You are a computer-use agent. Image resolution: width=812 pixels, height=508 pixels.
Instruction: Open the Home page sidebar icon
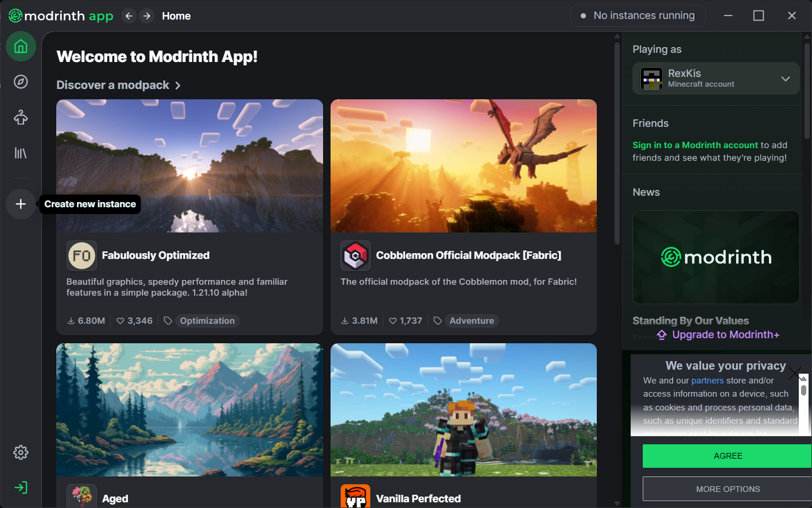pos(21,46)
